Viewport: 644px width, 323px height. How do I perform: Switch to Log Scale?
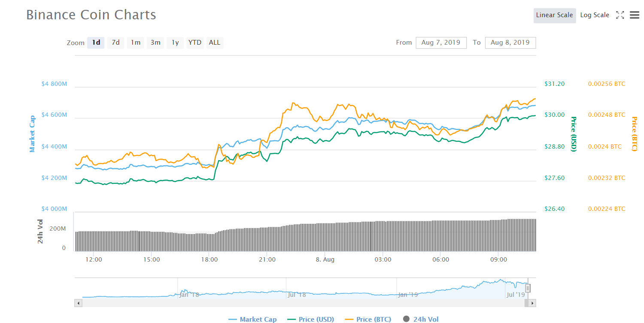click(595, 15)
